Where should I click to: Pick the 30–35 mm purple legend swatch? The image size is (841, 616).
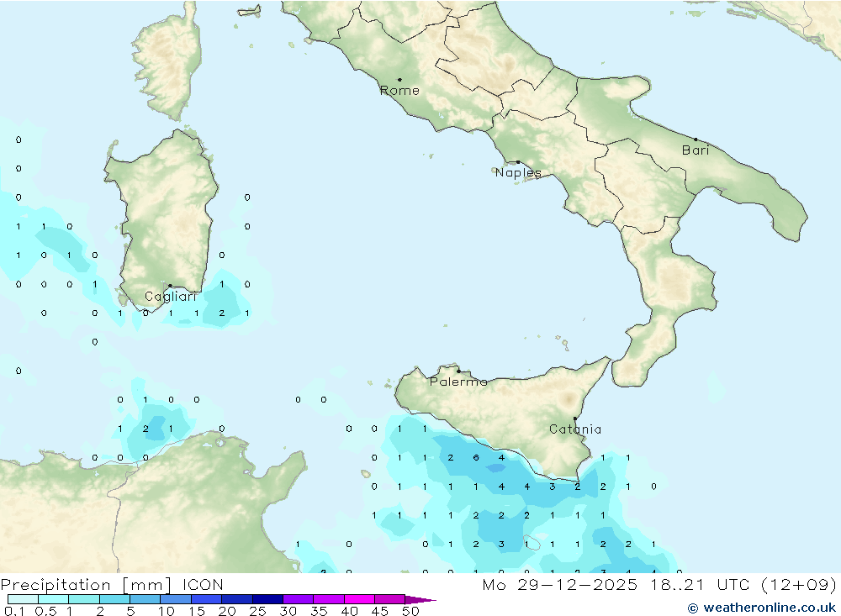click(x=299, y=599)
